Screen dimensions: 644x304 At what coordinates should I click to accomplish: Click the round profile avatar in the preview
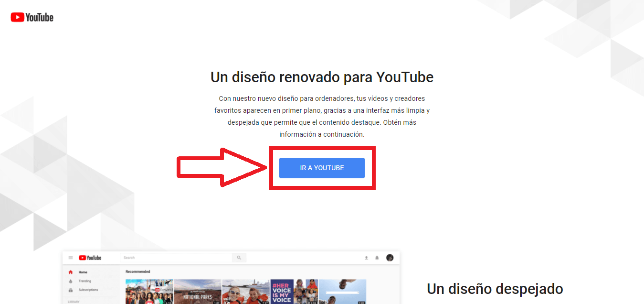tap(390, 258)
